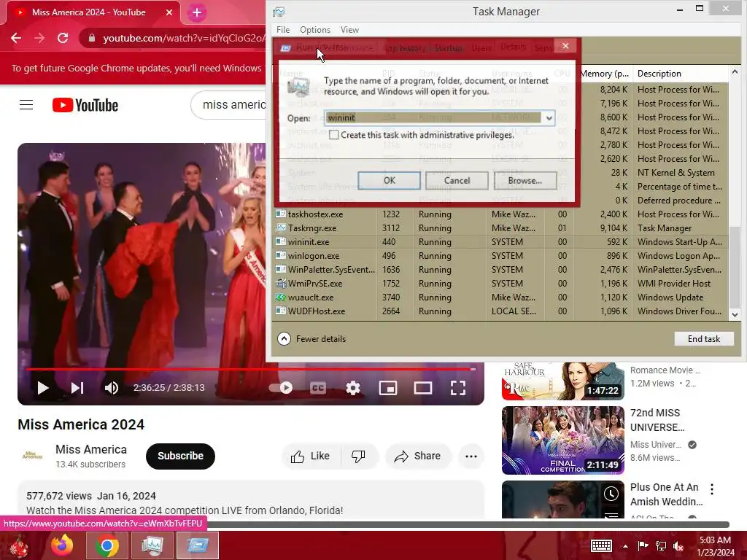The width and height of the screenshot is (747, 560).
Task: Show hidden system tray icons
Action: 625,546
